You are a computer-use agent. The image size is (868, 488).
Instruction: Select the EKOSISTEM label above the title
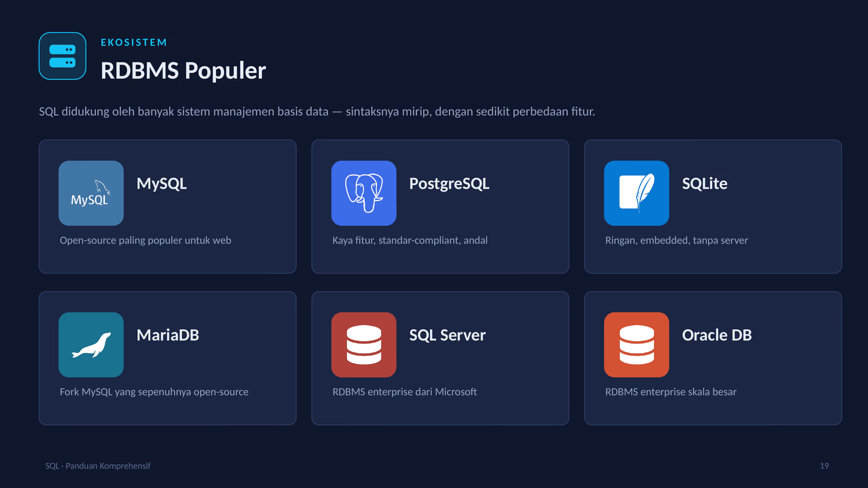pos(134,42)
